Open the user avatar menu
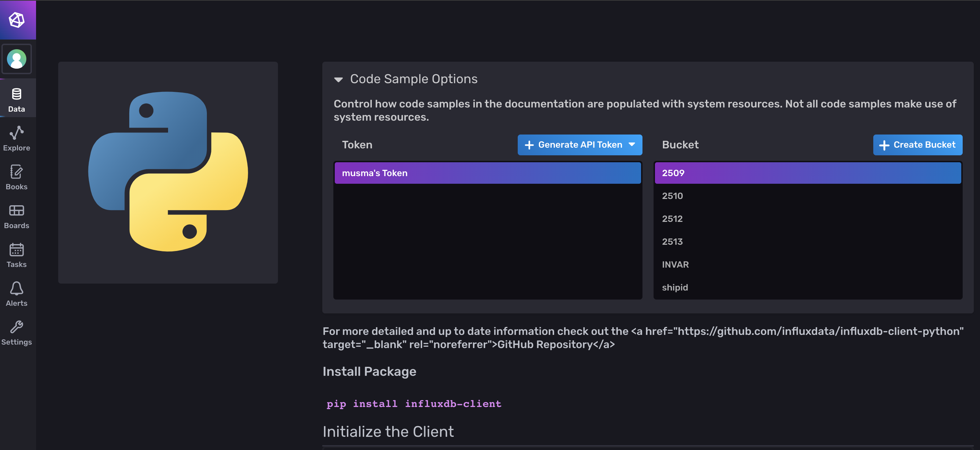Viewport: 980px width, 450px height. click(17, 59)
